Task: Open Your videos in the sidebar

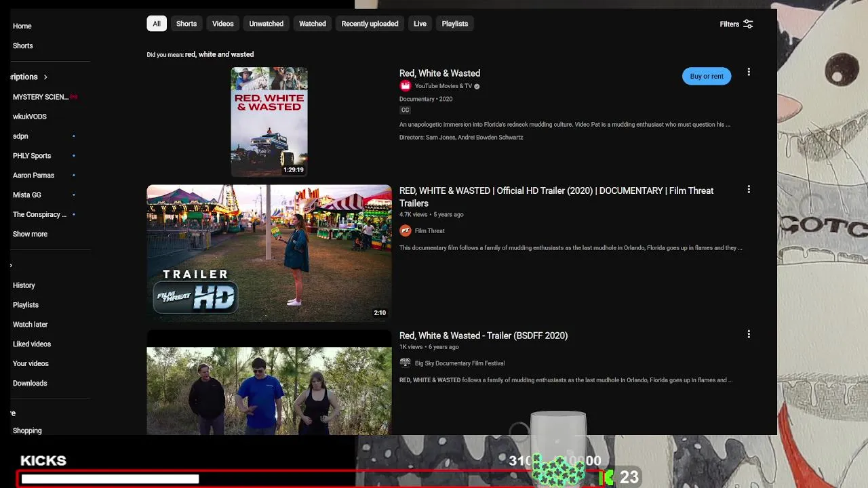Action: [x=31, y=363]
